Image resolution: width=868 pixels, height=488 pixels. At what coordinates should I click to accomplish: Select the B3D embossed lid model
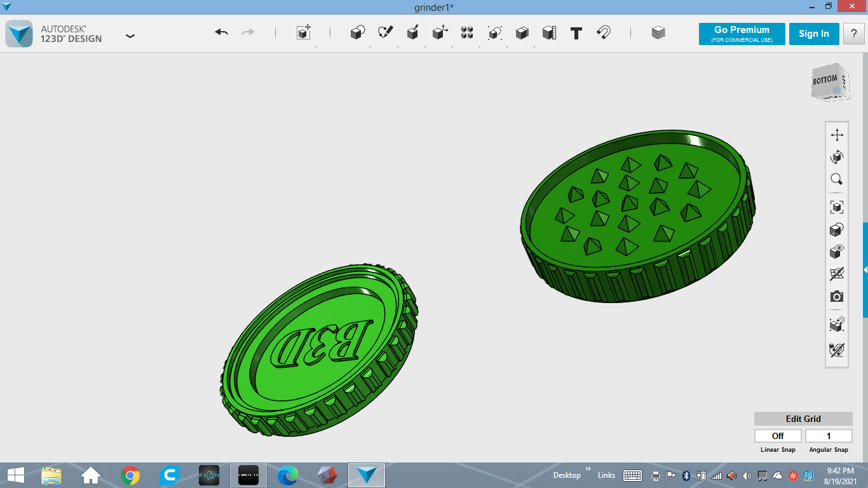(319, 350)
